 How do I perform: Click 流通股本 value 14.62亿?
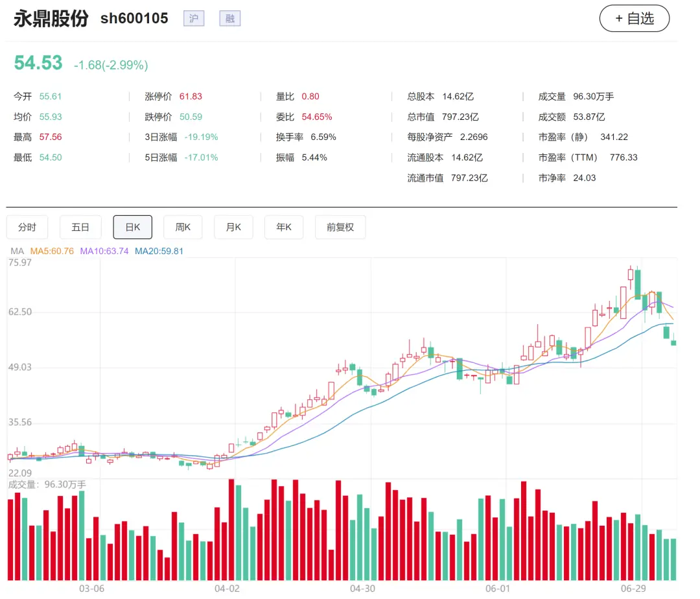pyautogui.click(x=467, y=158)
